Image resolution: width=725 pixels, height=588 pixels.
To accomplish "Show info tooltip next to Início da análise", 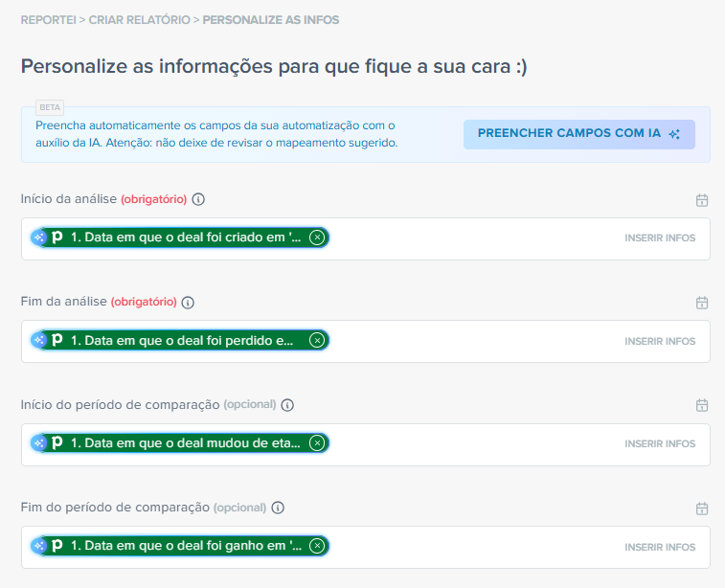I will (198, 200).
